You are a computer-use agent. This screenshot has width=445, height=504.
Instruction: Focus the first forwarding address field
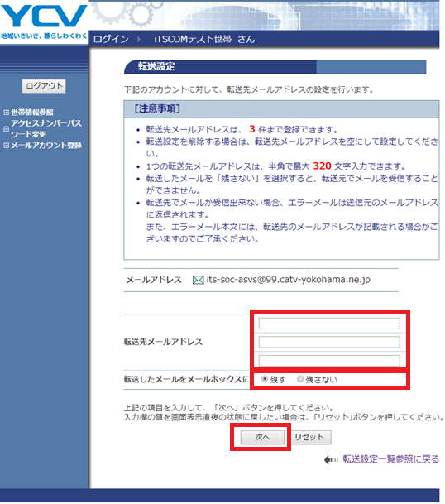click(329, 324)
